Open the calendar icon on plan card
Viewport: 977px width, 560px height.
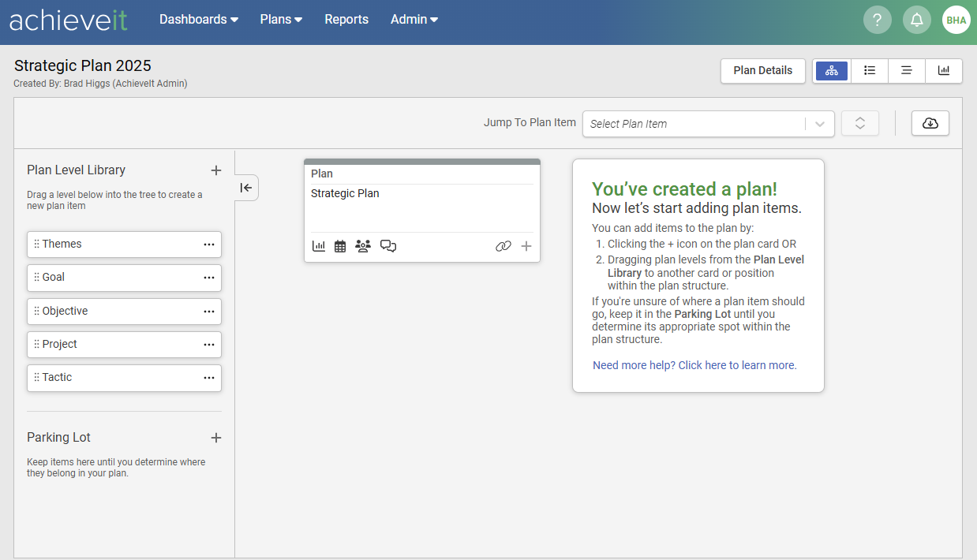[340, 246]
